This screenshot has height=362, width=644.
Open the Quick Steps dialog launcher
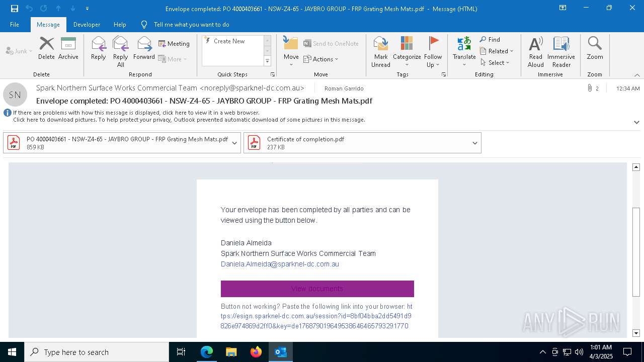273,74
